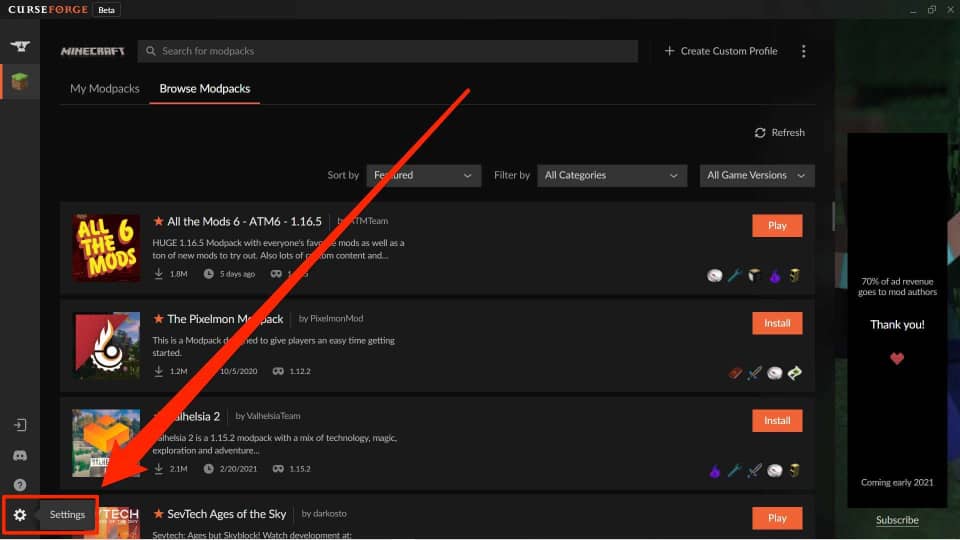960x540 pixels.
Task: Click the purple potion category icon on All the Mods 6
Action: pyautogui.click(x=774, y=276)
